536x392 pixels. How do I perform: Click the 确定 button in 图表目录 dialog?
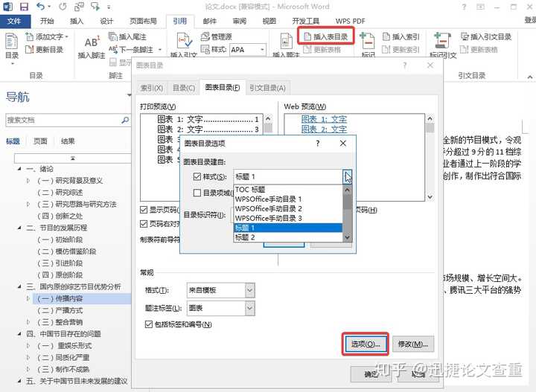click(x=371, y=374)
